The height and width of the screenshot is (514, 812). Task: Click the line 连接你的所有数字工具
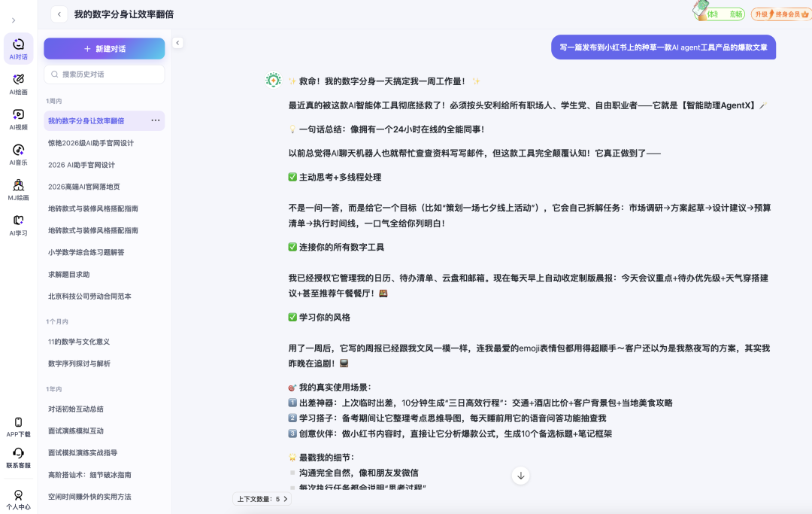pyautogui.click(x=337, y=247)
